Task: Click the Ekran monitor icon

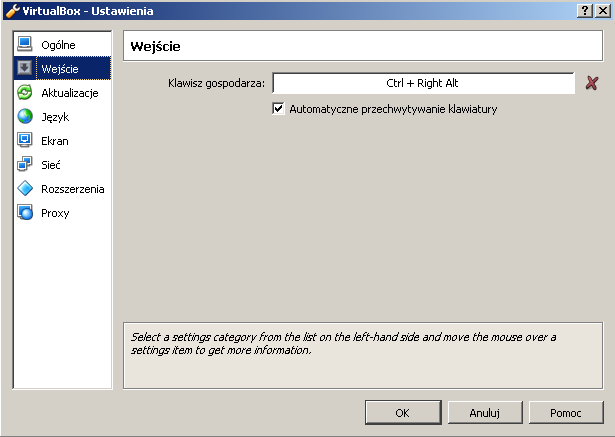Action: (x=25, y=140)
